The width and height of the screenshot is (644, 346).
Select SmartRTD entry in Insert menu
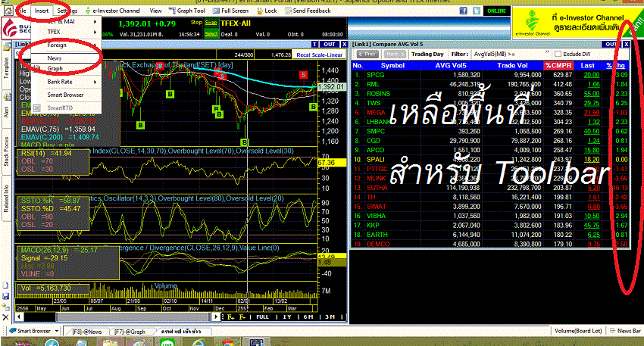point(66,108)
